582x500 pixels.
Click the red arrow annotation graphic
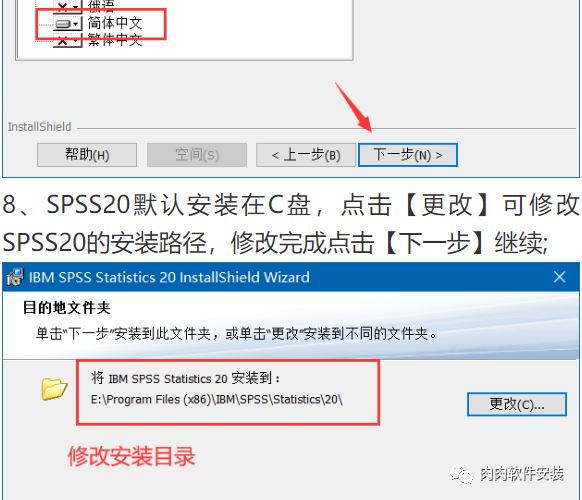point(353,107)
